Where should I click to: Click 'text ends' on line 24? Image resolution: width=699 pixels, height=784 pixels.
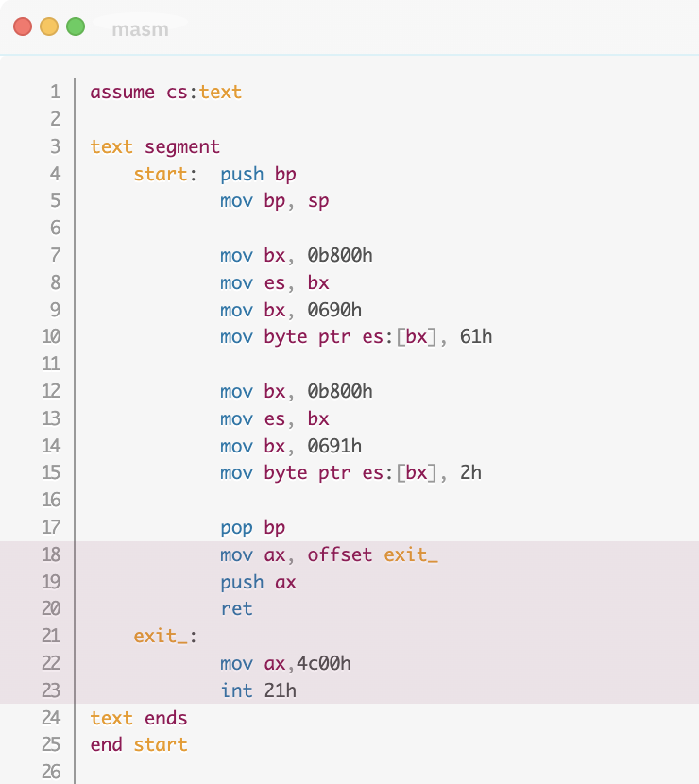[139, 718]
